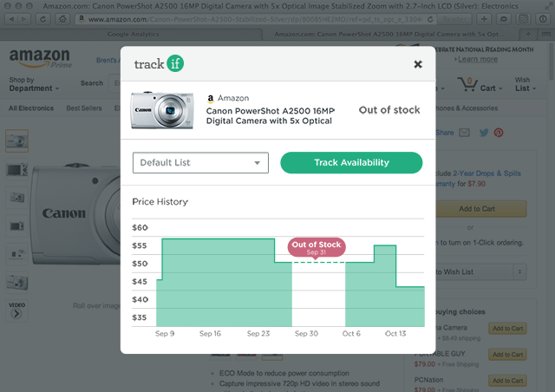Click the Track Availability button
Image resolution: width=555 pixels, height=392 pixels.
pos(351,162)
